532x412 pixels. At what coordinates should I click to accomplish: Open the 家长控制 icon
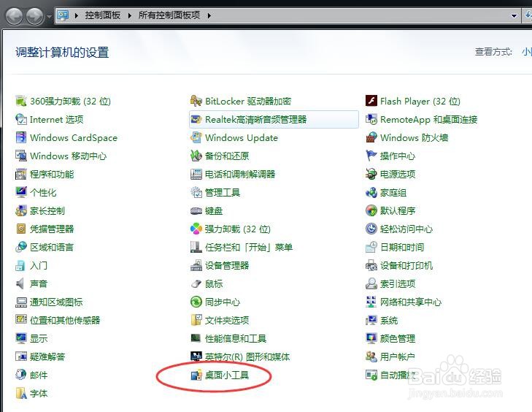tap(21, 210)
